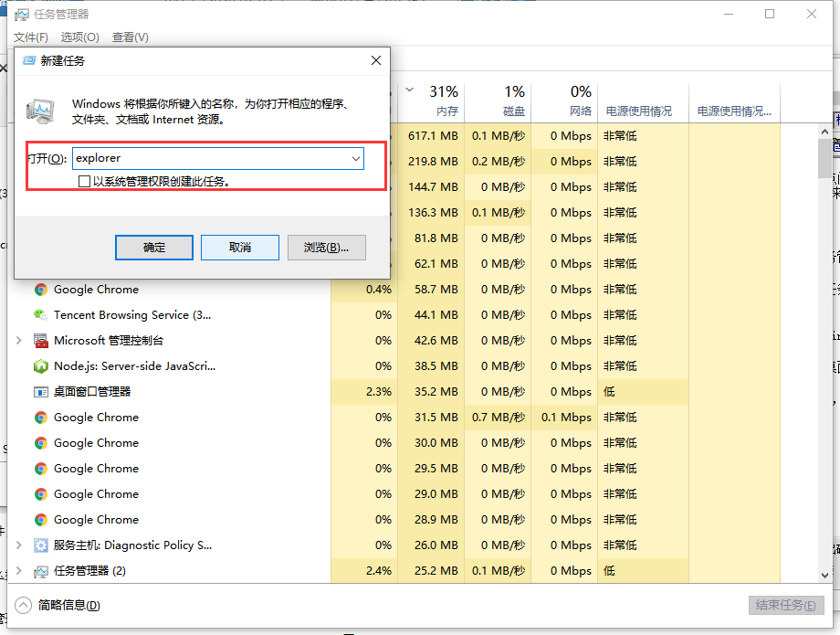The width and height of the screenshot is (840, 635).
Task: Open the 打开 combo box dropdown arrow
Action: click(355, 158)
